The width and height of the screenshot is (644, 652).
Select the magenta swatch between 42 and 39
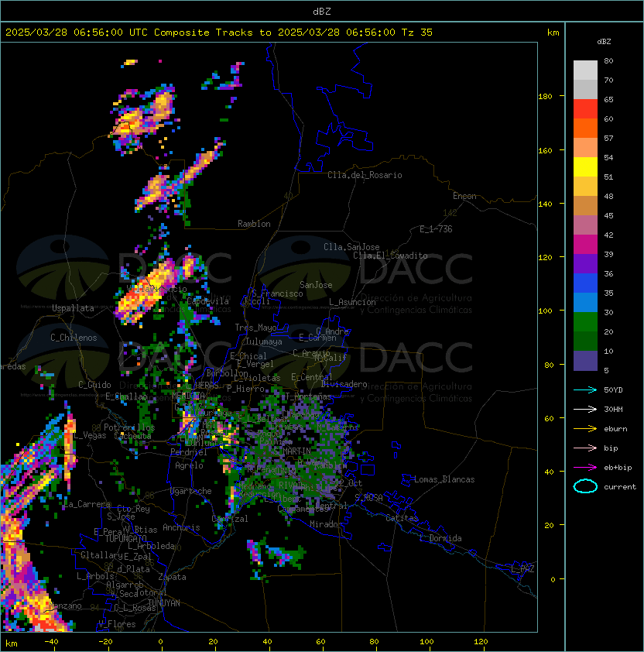click(x=585, y=245)
